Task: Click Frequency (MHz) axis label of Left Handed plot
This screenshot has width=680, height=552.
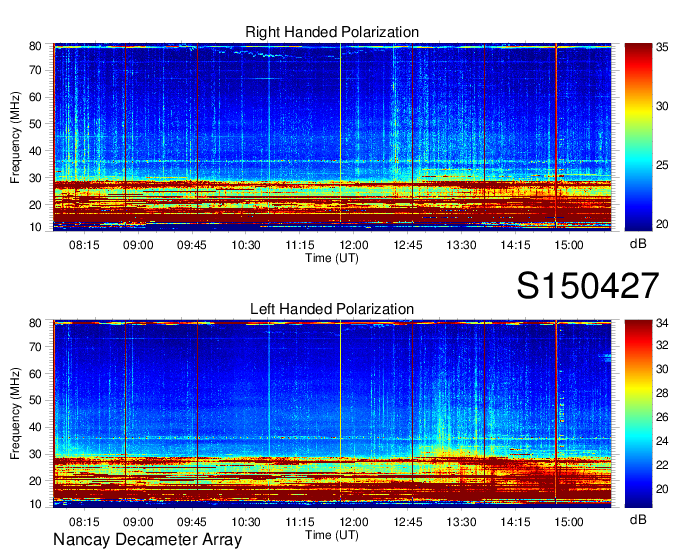Action: pos(15,414)
